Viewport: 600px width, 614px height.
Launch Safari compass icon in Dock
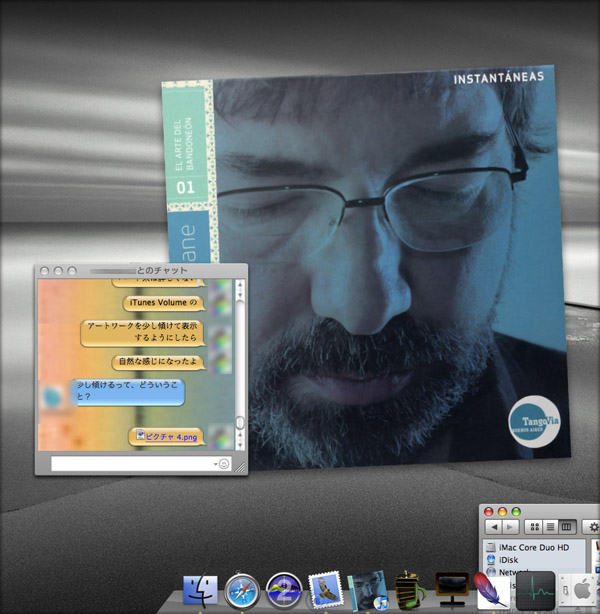click(x=242, y=592)
